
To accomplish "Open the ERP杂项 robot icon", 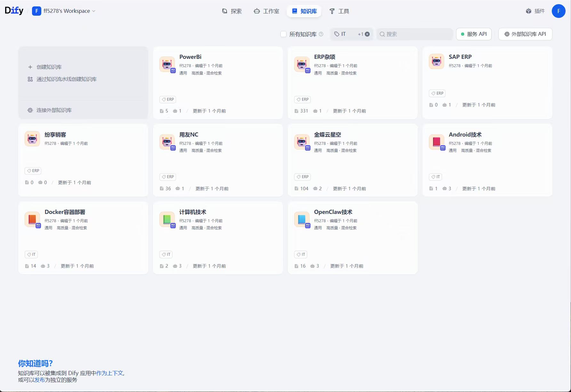I will tap(302, 64).
